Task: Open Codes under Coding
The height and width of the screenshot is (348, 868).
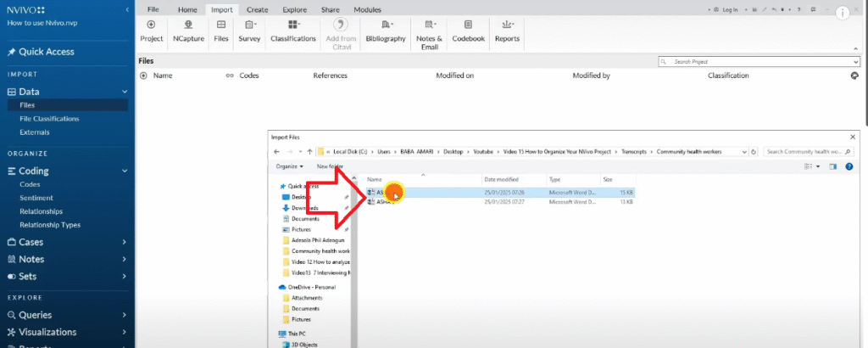Action: coord(30,184)
